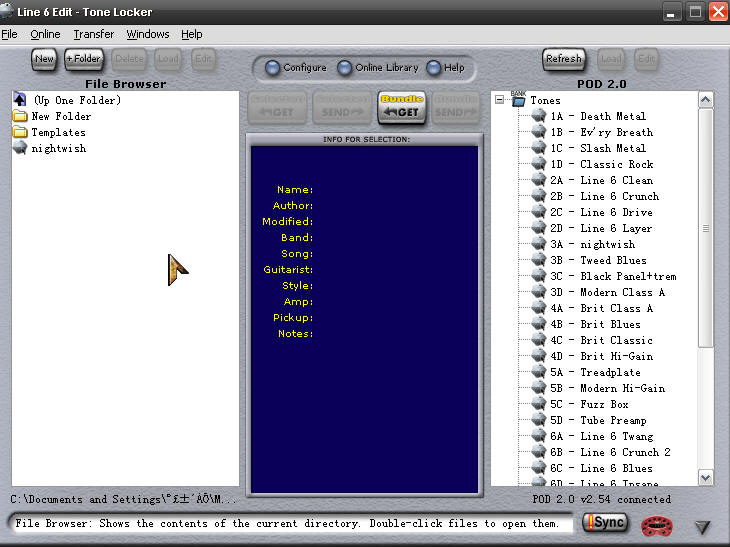Click the Refresh button for POD 2.0

[x=563, y=59]
